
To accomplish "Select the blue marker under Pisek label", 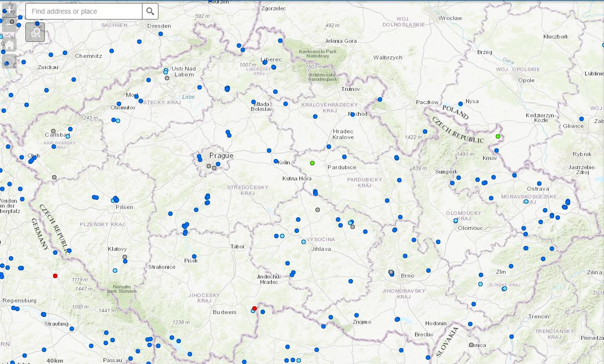I will pos(194,256).
